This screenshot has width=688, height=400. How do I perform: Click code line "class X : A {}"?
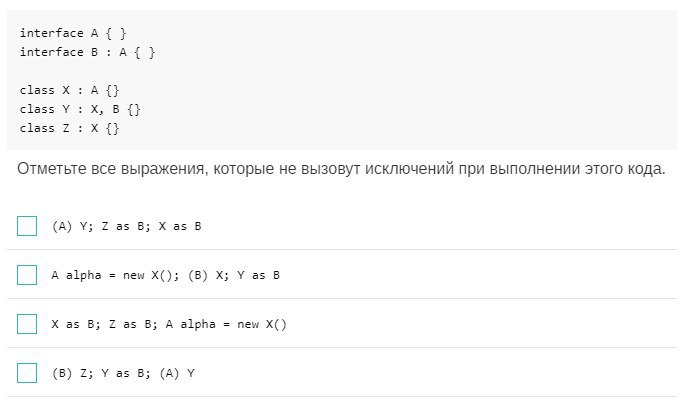69,90
